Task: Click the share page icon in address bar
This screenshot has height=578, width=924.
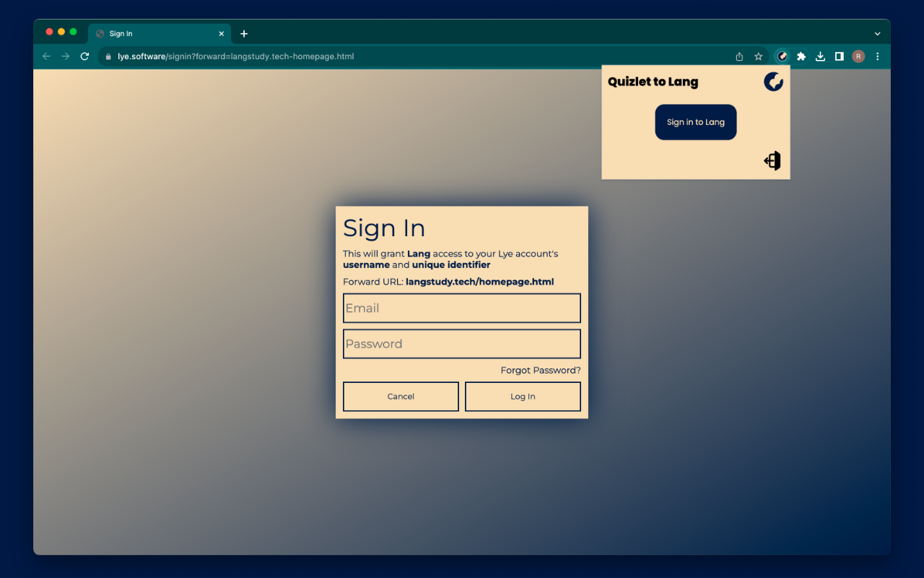Action: pyautogui.click(x=739, y=56)
